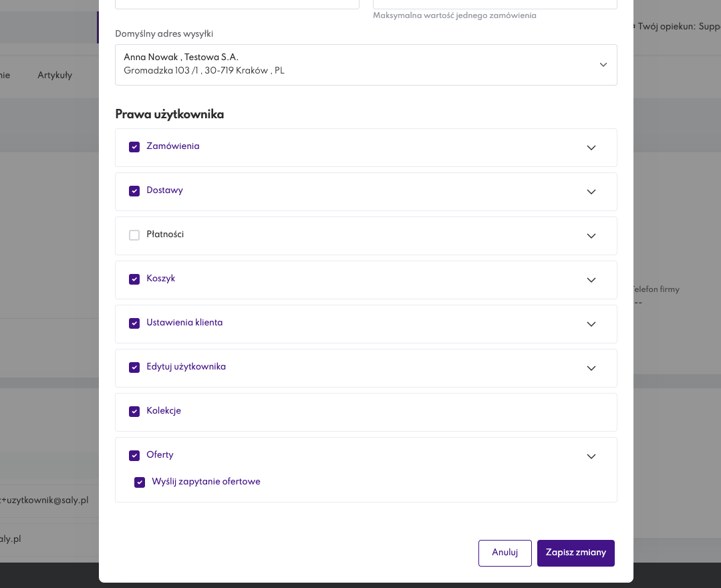Enable the Płatności permission checkbox
Viewport: 721px width, 588px height.
[134, 235]
